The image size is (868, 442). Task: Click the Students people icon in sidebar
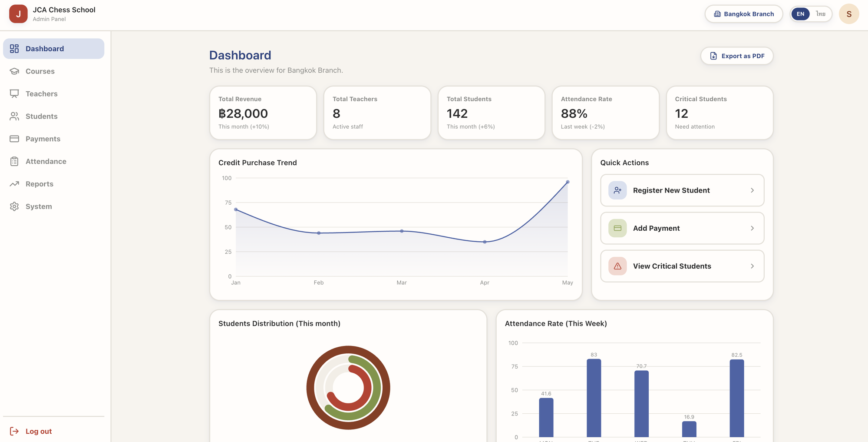pyautogui.click(x=14, y=116)
